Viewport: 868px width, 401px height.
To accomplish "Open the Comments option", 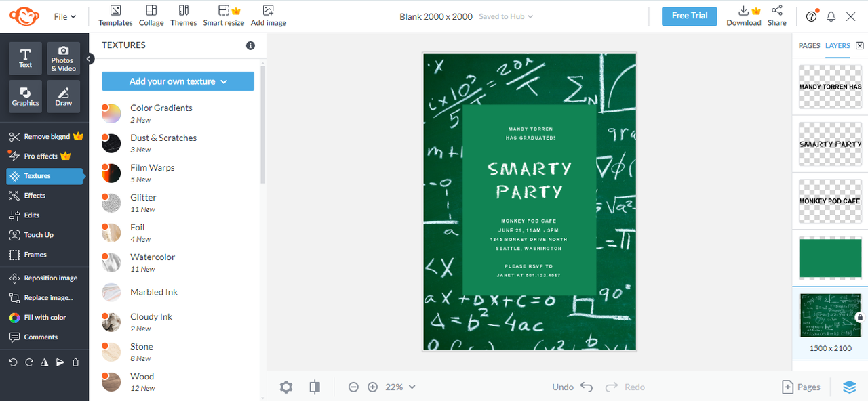I will coord(33,337).
